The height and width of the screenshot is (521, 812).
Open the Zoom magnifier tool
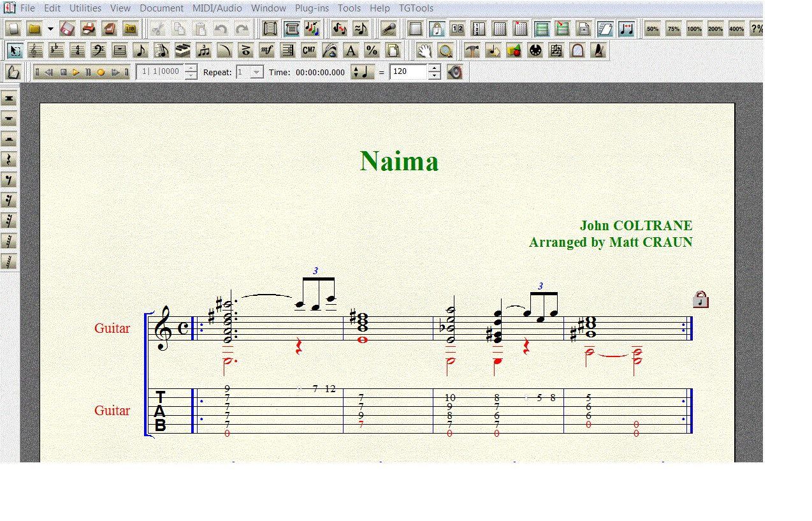tap(445, 50)
